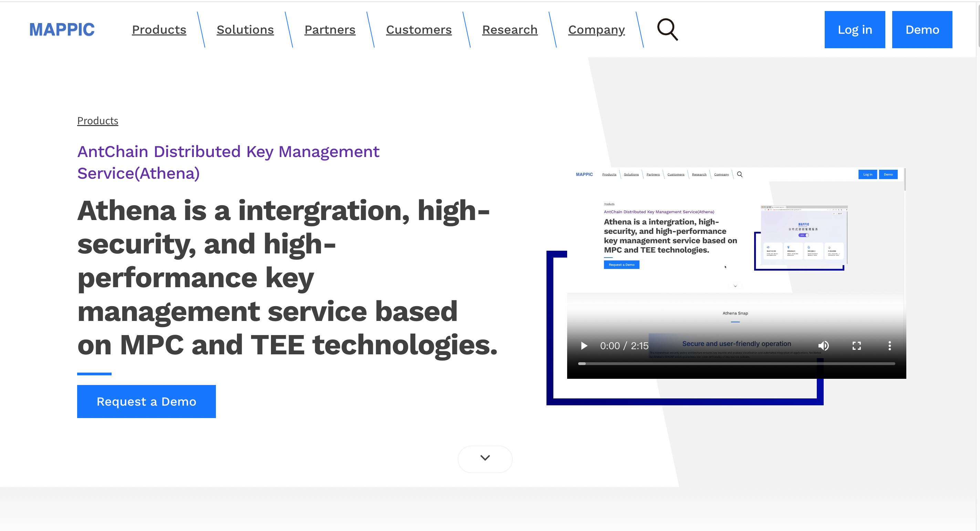
Task: Click the Demo button in header
Action: click(x=922, y=30)
